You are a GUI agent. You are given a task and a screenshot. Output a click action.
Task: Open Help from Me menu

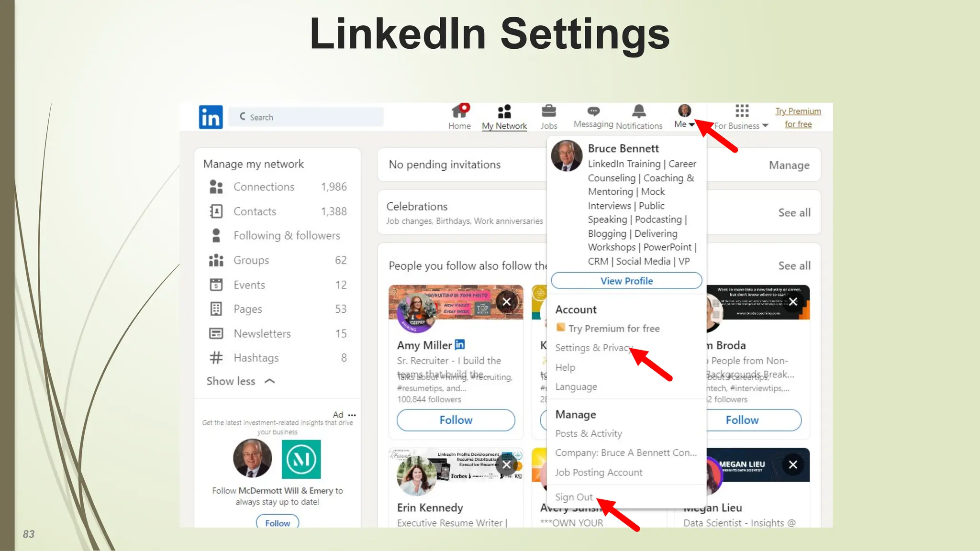565,367
